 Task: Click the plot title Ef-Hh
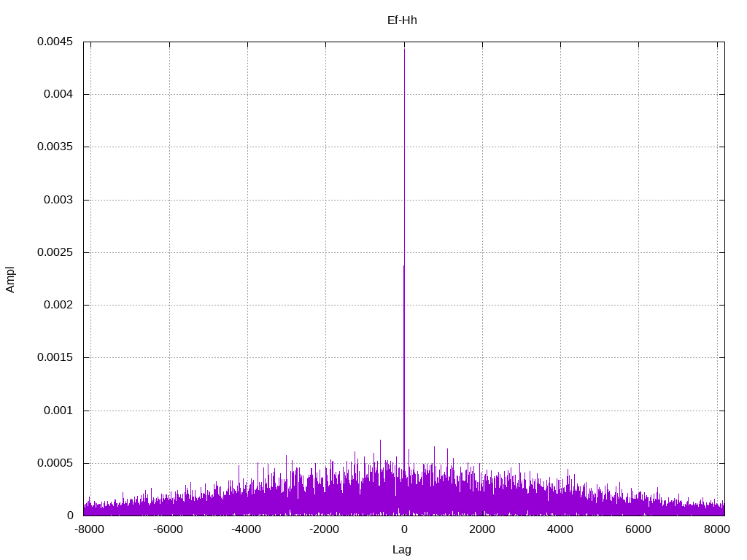(402, 20)
